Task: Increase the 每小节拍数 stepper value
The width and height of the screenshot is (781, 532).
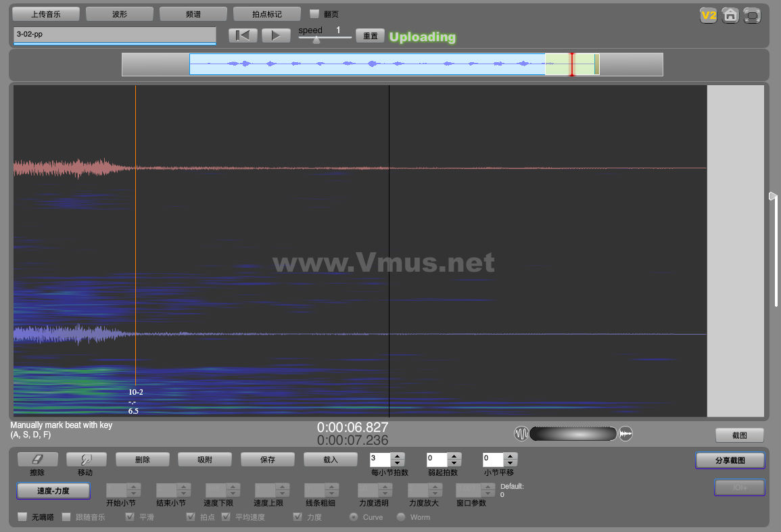Action: tap(398, 456)
